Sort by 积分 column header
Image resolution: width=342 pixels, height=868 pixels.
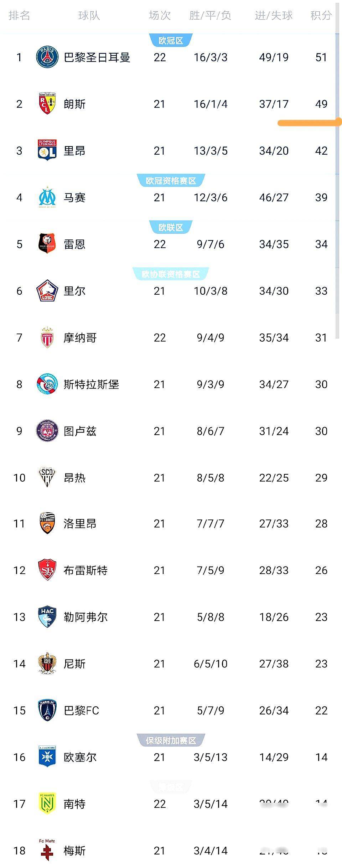tap(321, 15)
